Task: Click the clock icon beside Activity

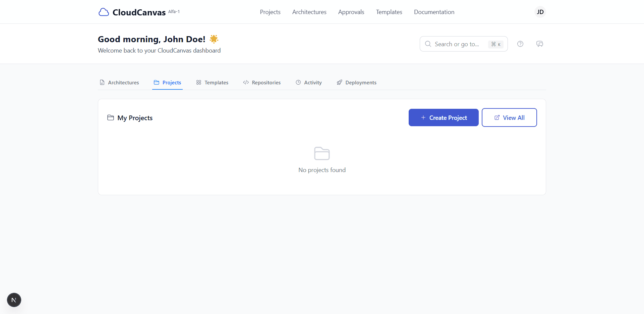Action: tap(298, 82)
